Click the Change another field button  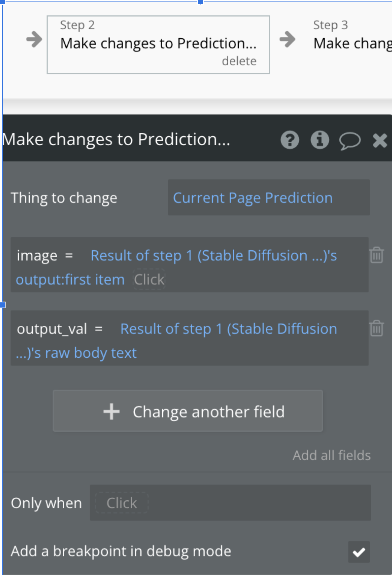click(x=188, y=411)
